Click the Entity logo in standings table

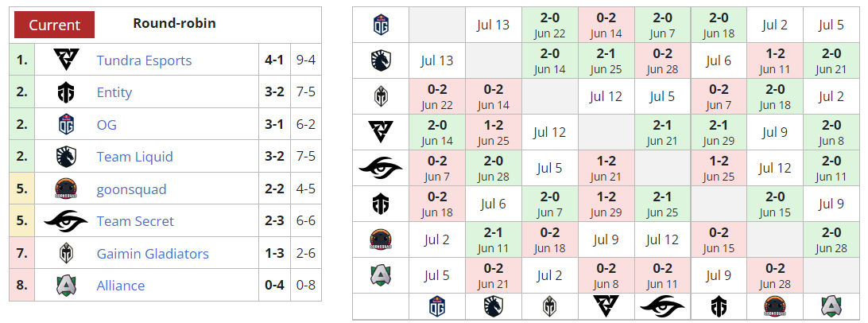click(x=65, y=92)
